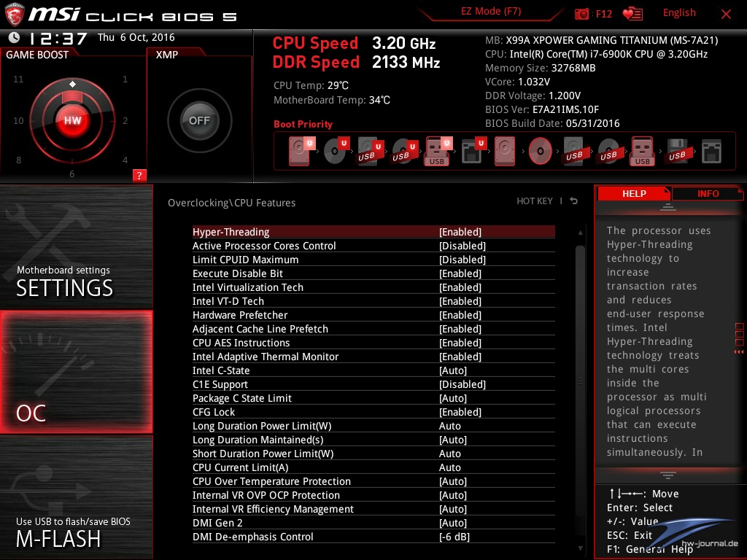
Task: Edit CPU Current Limit(A) value
Action: (373, 467)
